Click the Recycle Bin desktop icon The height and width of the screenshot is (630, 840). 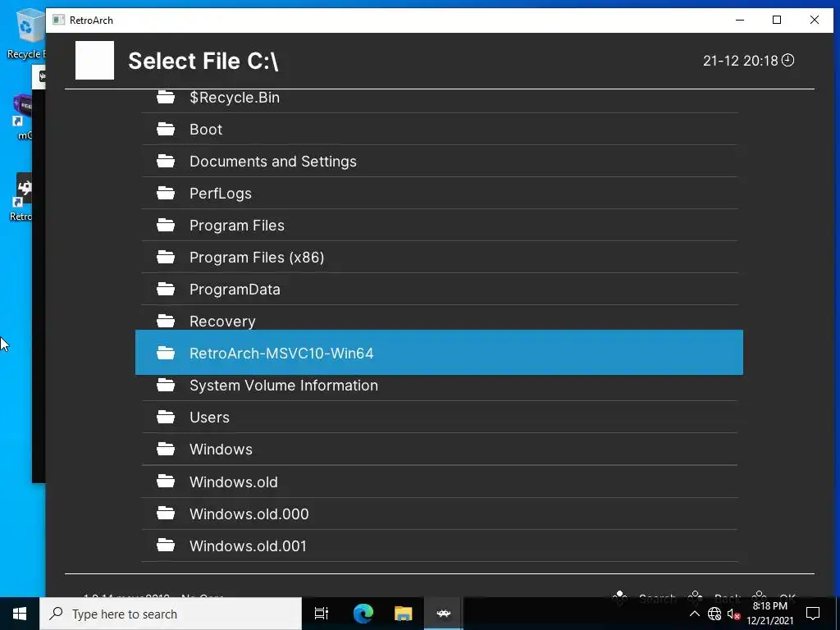[x=27, y=33]
